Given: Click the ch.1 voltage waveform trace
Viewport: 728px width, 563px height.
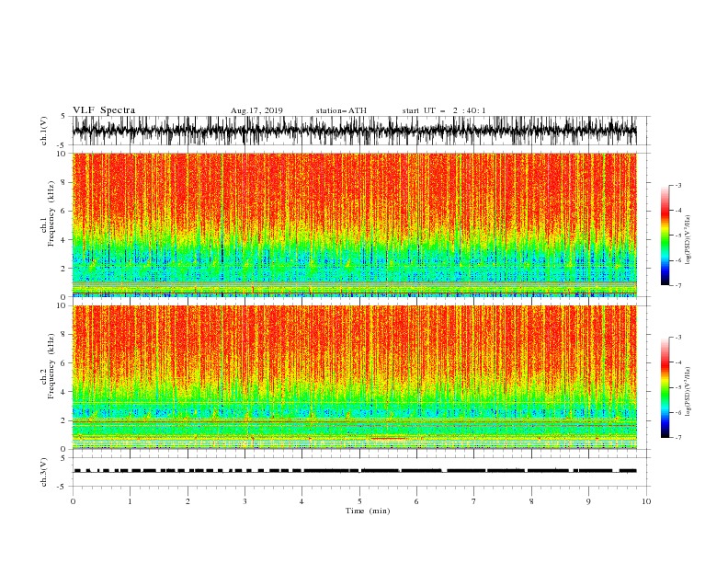Looking at the screenshot, I should [354, 131].
